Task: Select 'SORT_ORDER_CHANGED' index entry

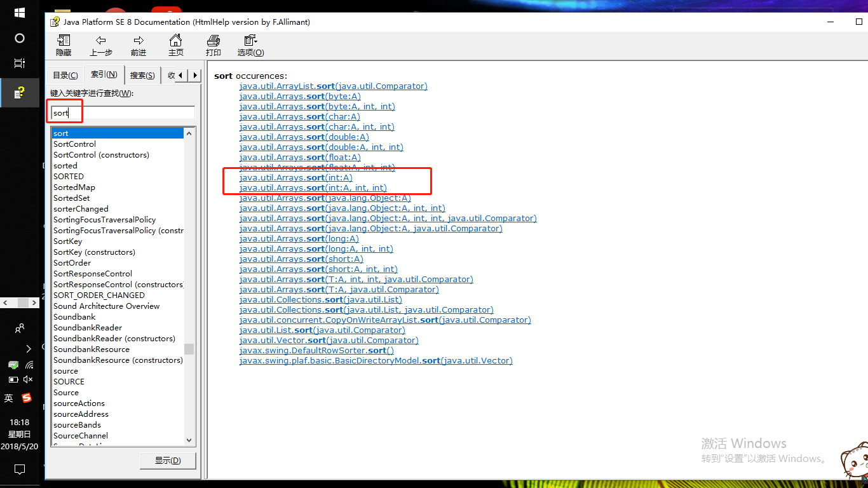Action: [99, 295]
